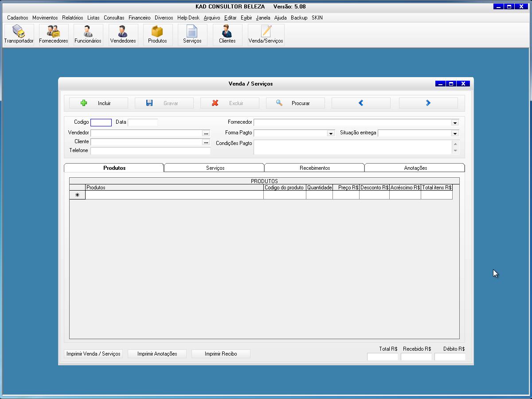Click the Serviços document icon
Screen dimensions: 532x399
pos(192,35)
